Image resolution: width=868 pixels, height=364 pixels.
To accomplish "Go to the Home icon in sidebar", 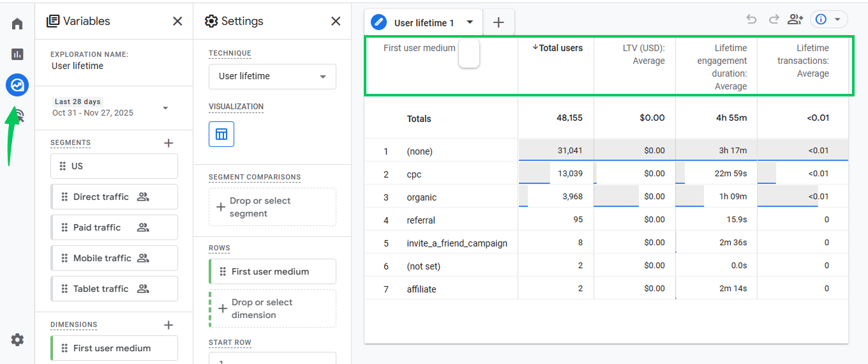I will pyautogui.click(x=17, y=24).
